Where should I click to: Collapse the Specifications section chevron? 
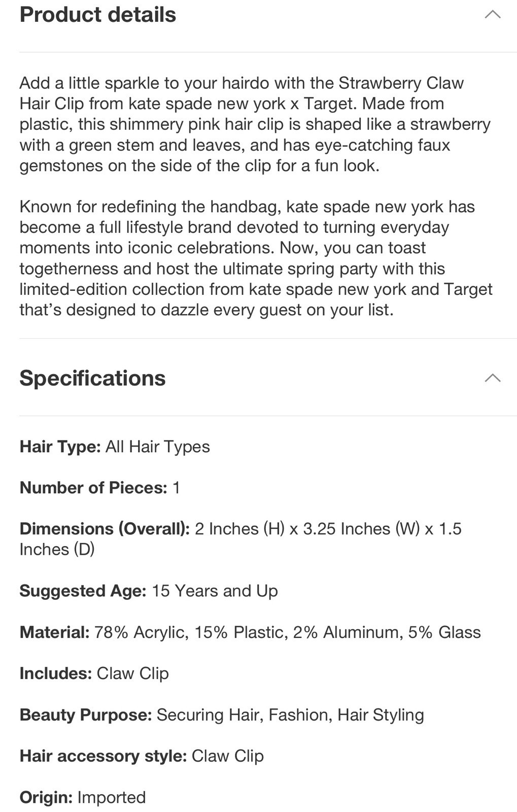point(493,378)
